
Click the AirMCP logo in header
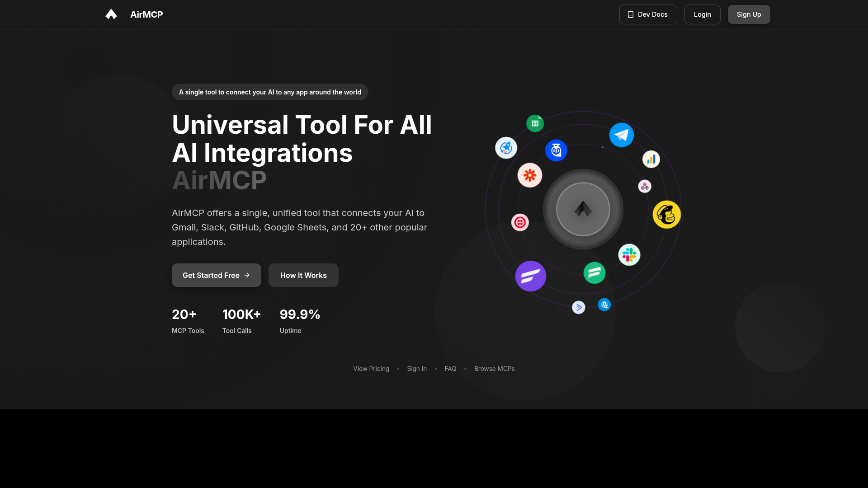pyautogui.click(x=111, y=14)
